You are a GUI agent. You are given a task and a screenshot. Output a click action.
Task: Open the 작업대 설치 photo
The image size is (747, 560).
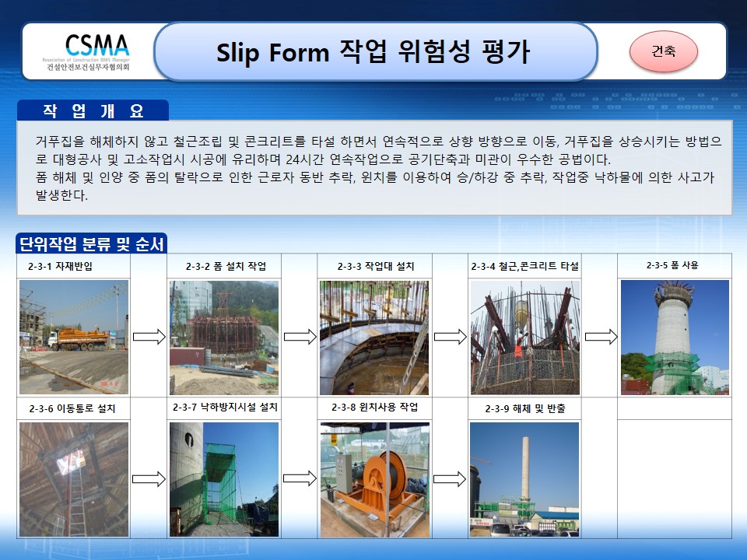coord(374,338)
